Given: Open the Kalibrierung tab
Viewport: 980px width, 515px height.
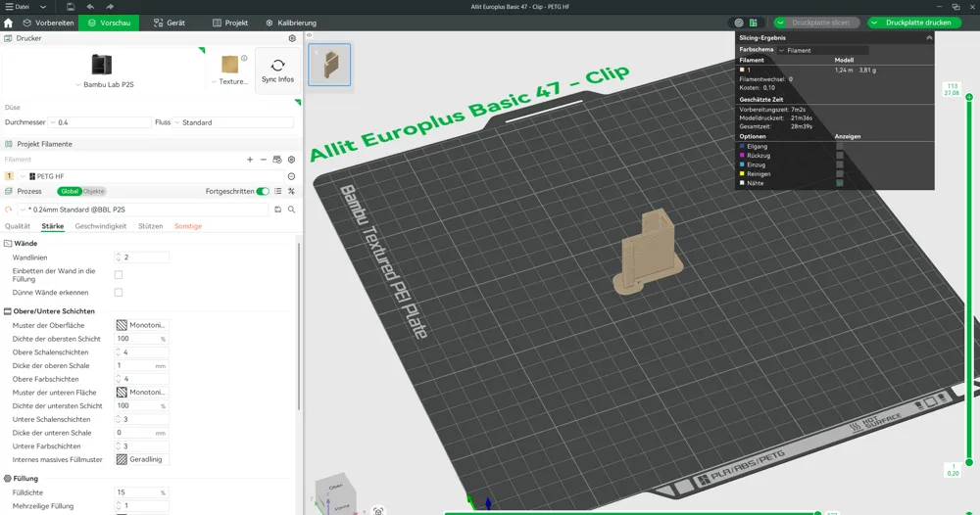Looking at the screenshot, I should pos(291,23).
